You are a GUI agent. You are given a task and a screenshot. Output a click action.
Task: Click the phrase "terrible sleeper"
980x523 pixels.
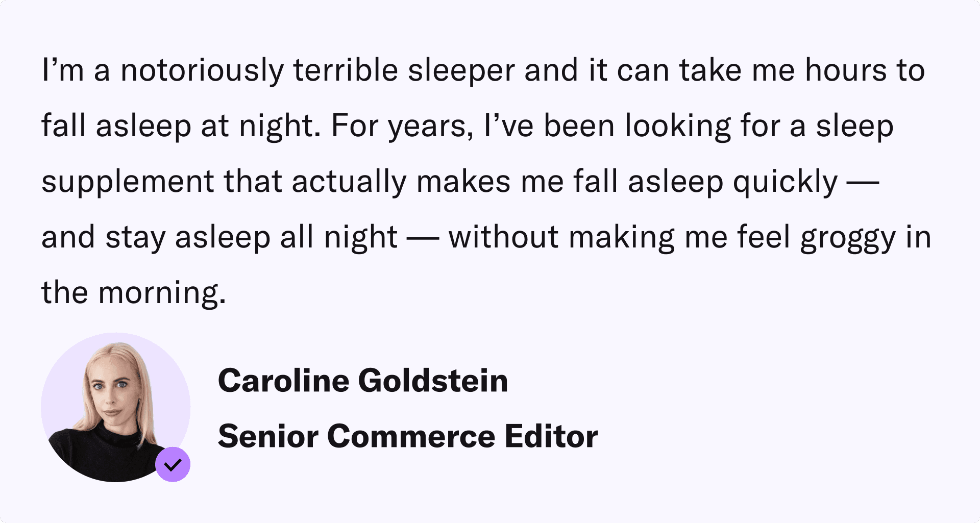(x=404, y=70)
